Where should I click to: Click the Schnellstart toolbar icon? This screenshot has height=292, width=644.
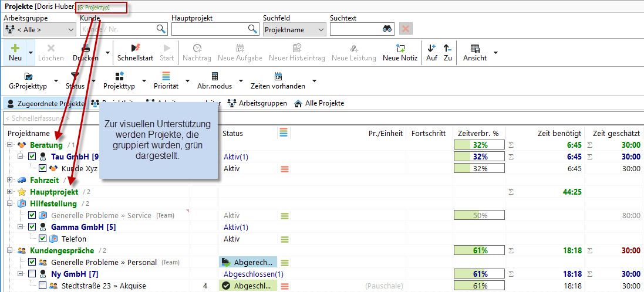(135, 49)
